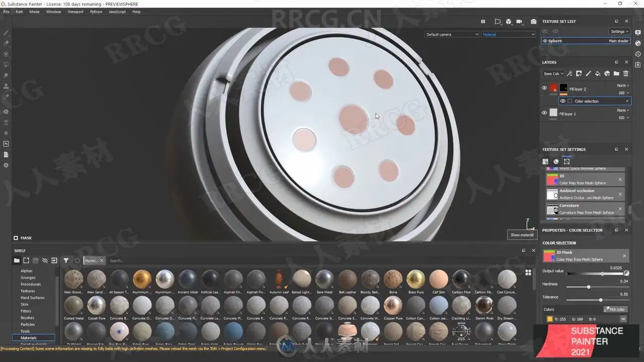Click the Pick color button
This screenshot has height=362, width=644.
[616, 309]
